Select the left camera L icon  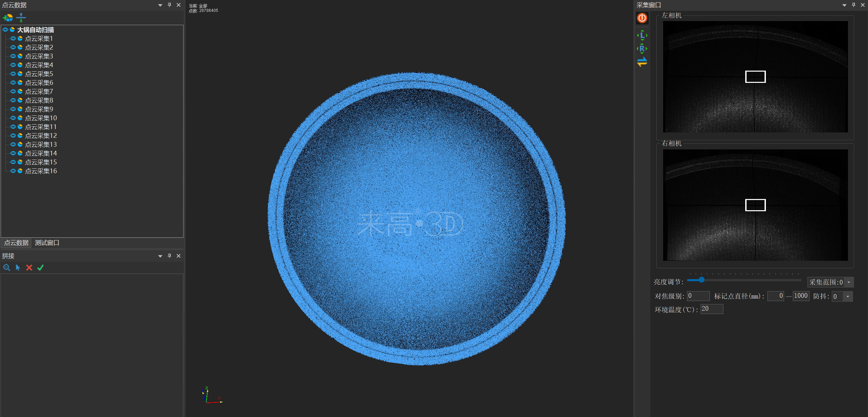pyautogui.click(x=642, y=35)
